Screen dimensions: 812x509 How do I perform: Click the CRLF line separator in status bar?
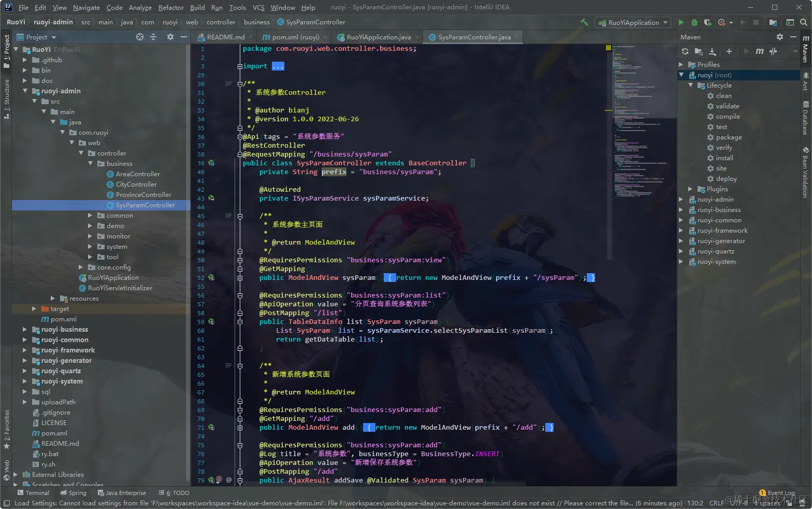point(717,503)
